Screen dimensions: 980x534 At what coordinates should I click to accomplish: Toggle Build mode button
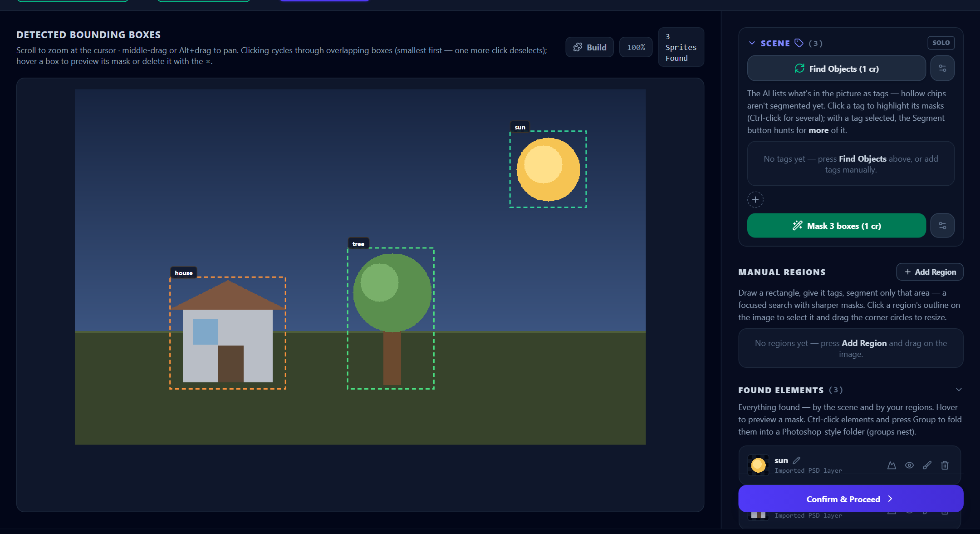(590, 47)
